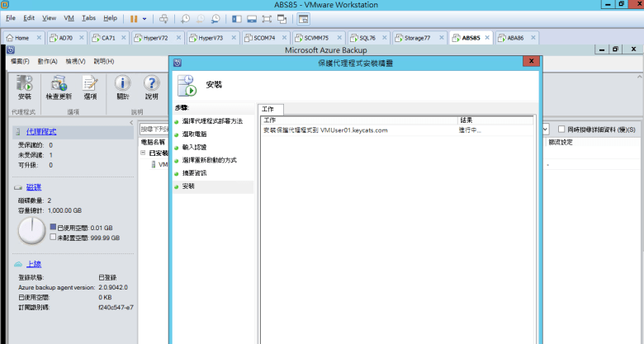Screen dimensions: 644x344
Task: Open 說明 (Help) question mark icon
Action: (151, 86)
